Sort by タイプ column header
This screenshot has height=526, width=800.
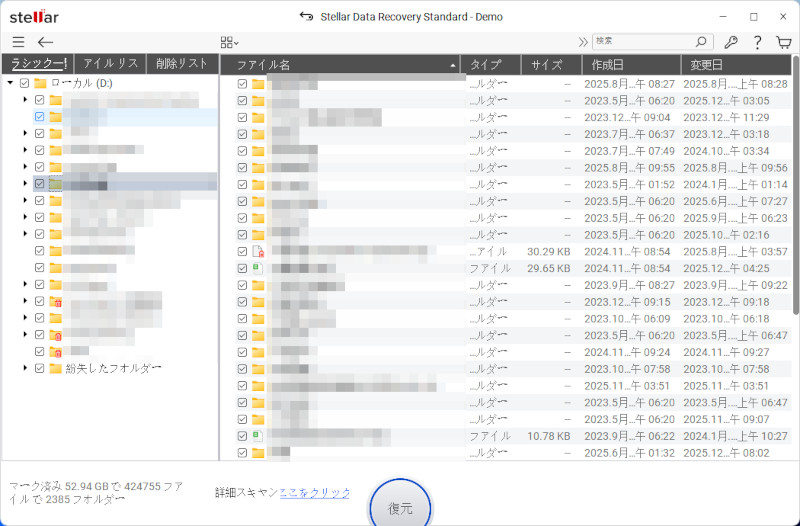[491, 65]
